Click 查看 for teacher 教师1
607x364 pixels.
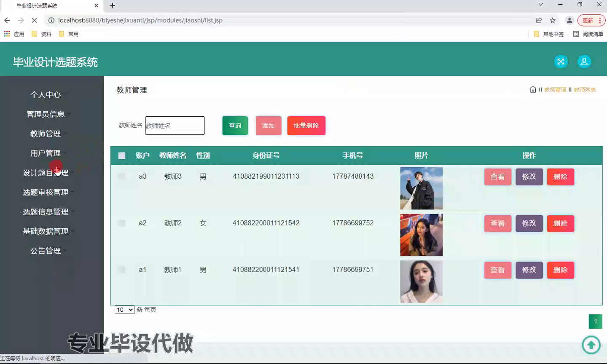498,270
